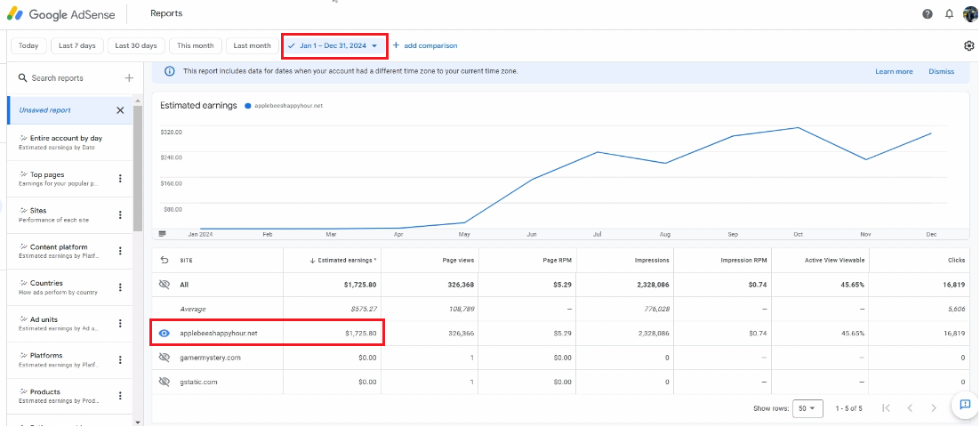The width and height of the screenshot is (980, 427).
Task: Open more options for Top pages report
Action: click(120, 179)
